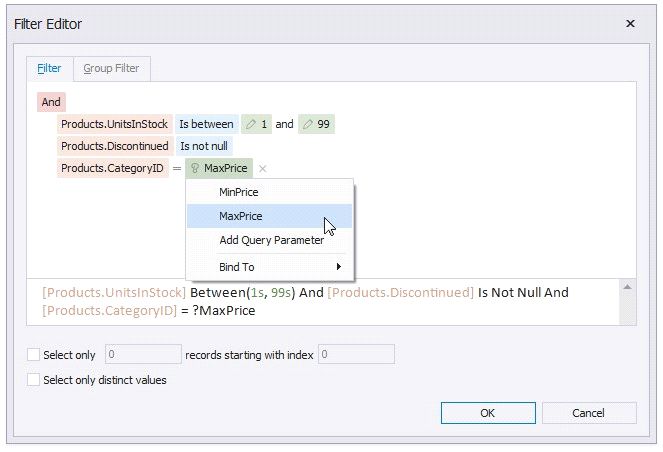The width and height of the screenshot is (663, 452).
Task: Click the Products.UnitsInStock field name
Action: [x=114, y=125]
